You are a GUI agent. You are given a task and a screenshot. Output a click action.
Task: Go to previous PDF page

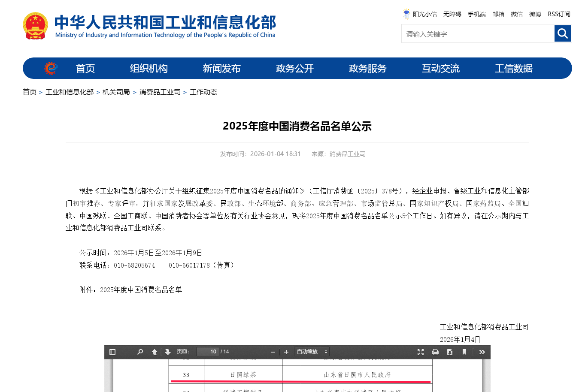coord(155,352)
